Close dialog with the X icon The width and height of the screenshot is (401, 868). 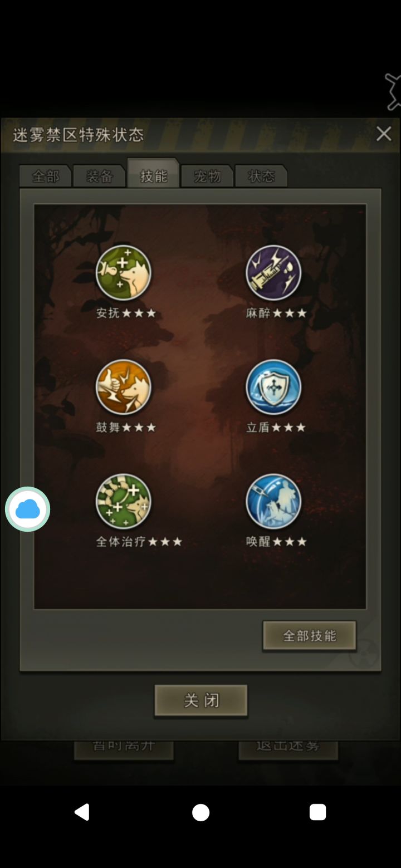[x=384, y=134]
